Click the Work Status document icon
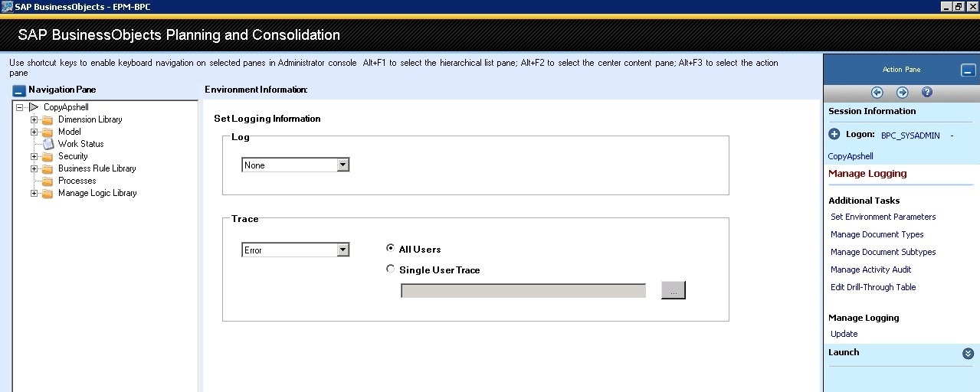This screenshot has width=980, height=392. [x=48, y=144]
